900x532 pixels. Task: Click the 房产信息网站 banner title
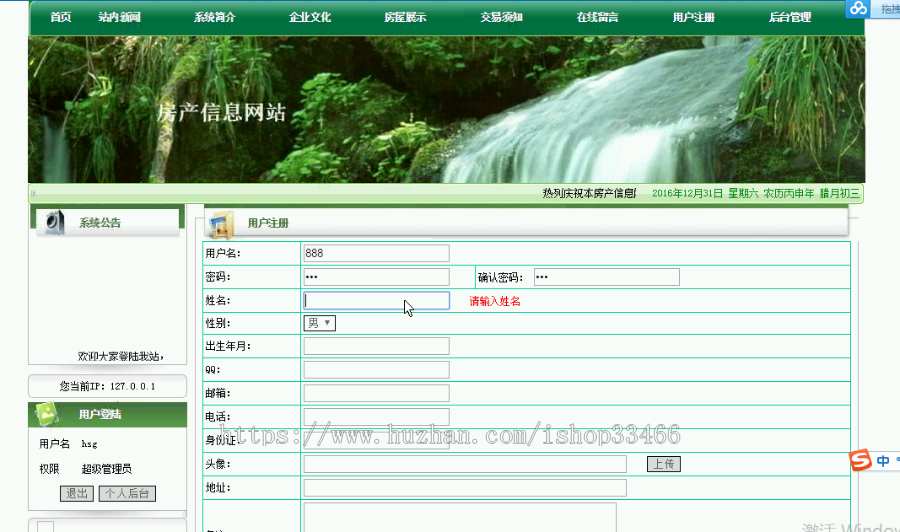coord(222,112)
